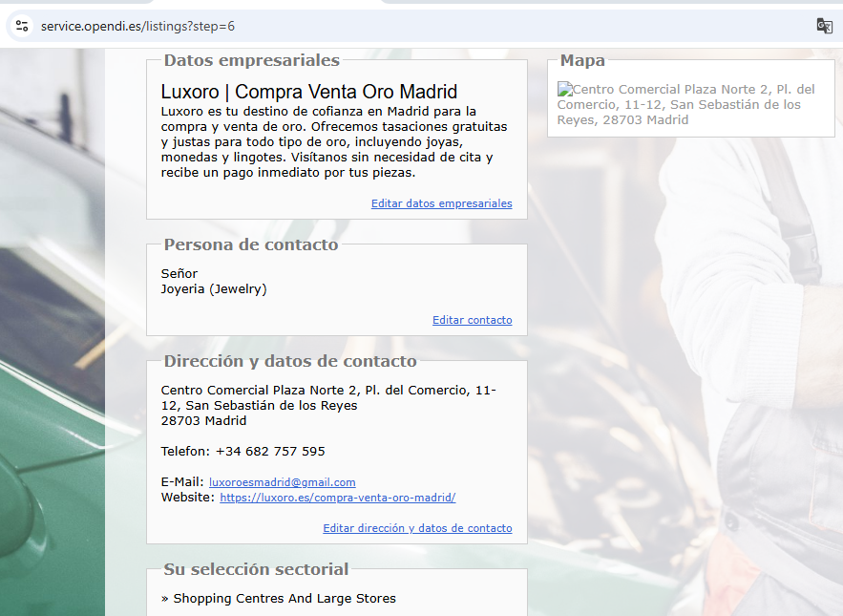This screenshot has width=843, height=616.
Task: Select the 28703 Madrid postal code line
Action: coord(203,421)
